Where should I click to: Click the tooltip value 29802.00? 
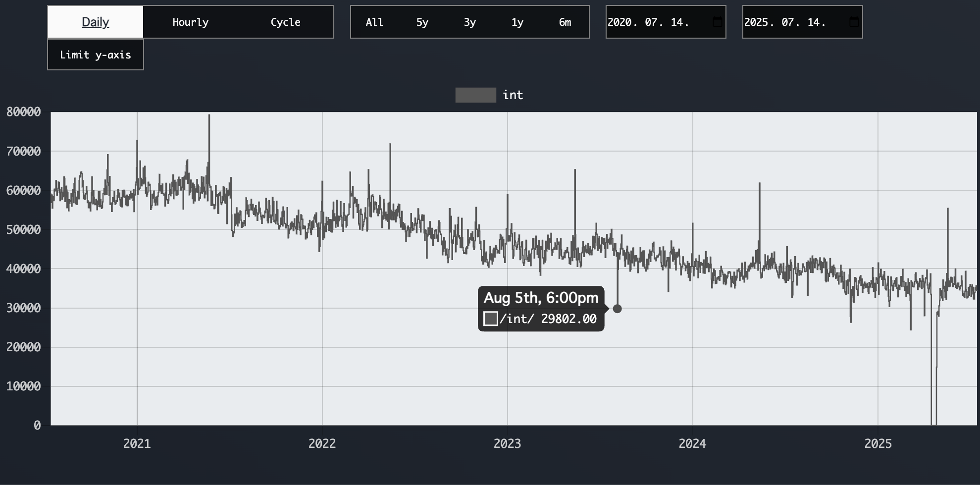[569, 319]
